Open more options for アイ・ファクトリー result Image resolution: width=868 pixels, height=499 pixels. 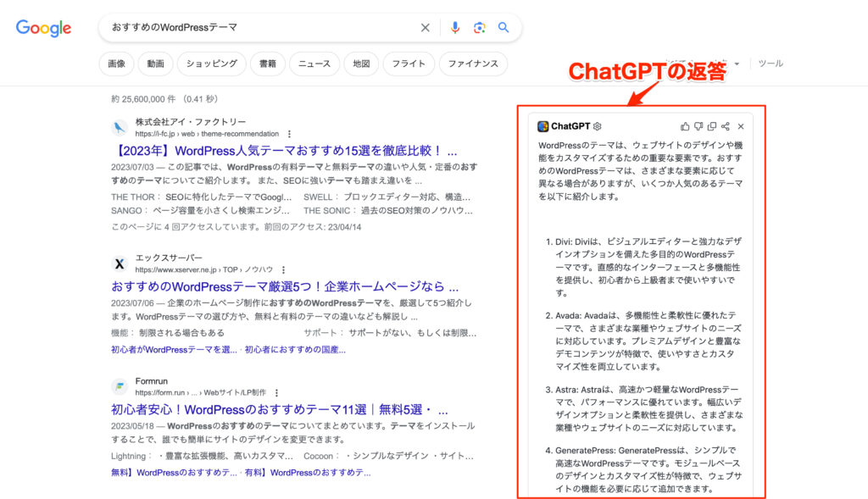(x=289, y=134)
